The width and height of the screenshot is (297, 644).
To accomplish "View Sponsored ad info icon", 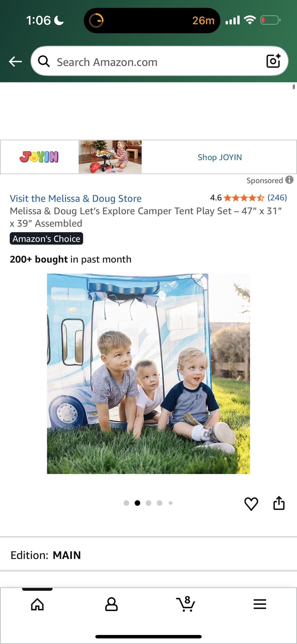I will (x=289, y=180).
